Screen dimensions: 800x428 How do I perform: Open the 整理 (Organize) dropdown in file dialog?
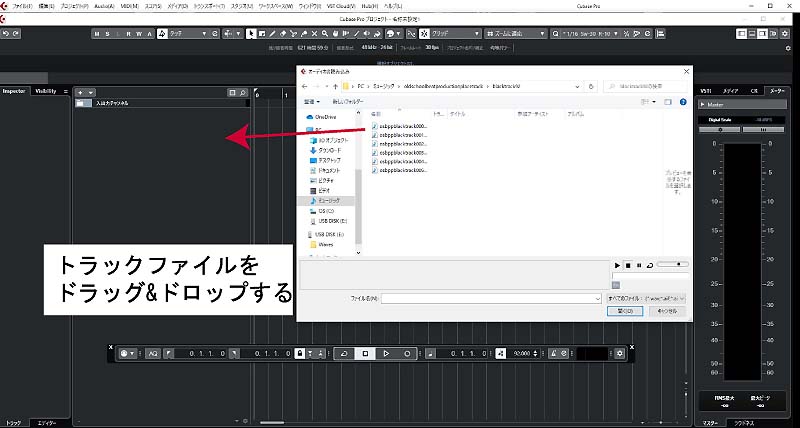tap(311, 102)
